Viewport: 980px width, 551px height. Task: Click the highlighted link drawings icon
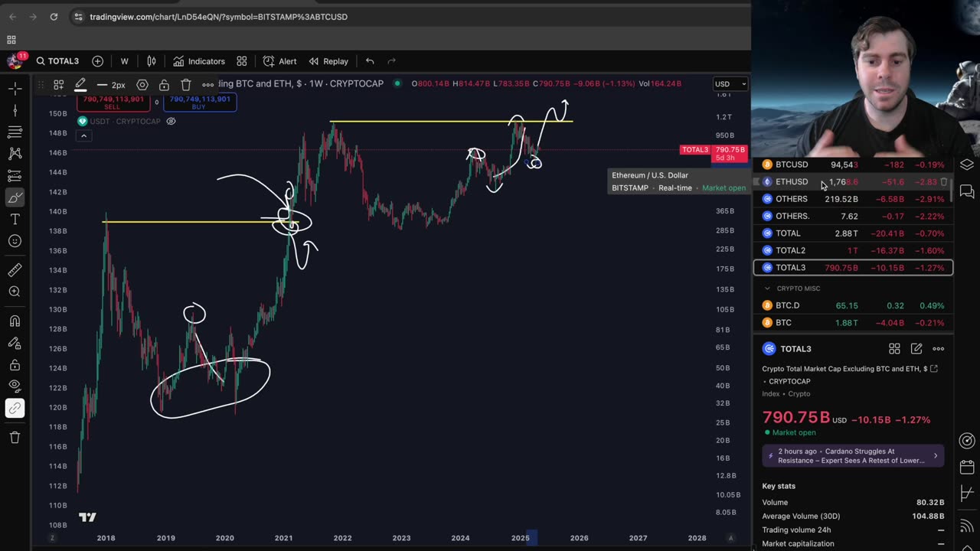click(15, 409)
